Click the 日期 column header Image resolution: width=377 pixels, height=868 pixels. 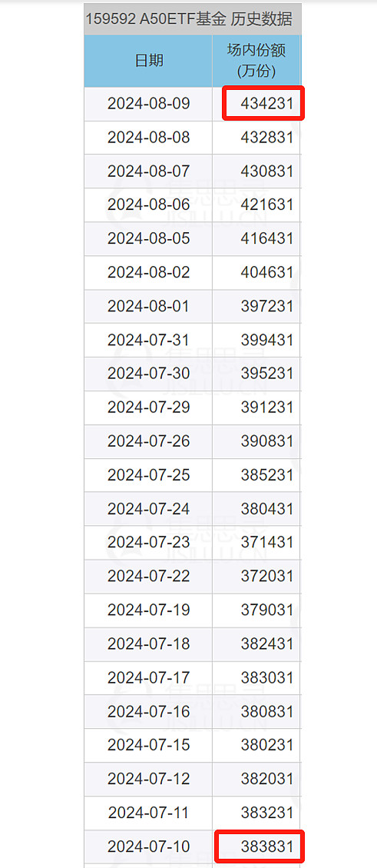click(x=148, y=61)
